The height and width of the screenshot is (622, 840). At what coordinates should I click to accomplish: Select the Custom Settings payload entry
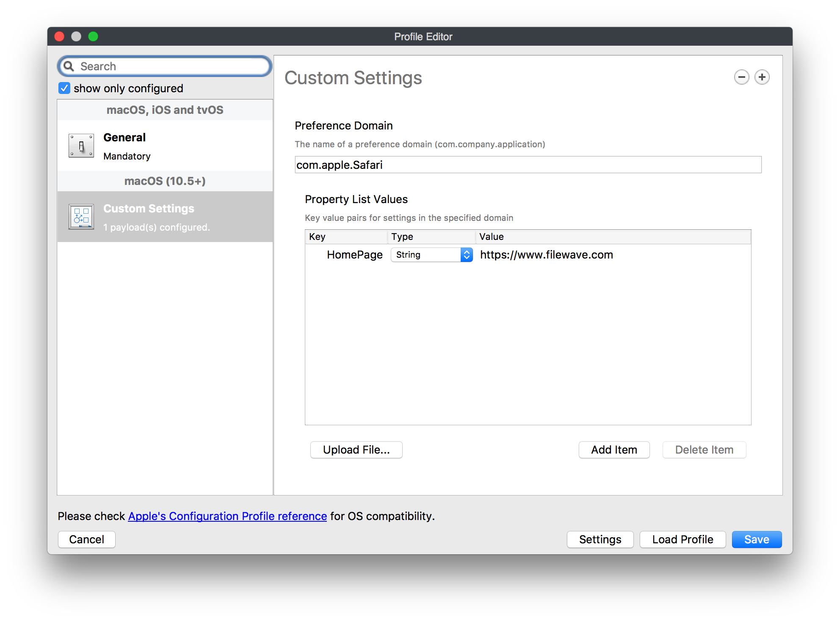tap(165, 217)
